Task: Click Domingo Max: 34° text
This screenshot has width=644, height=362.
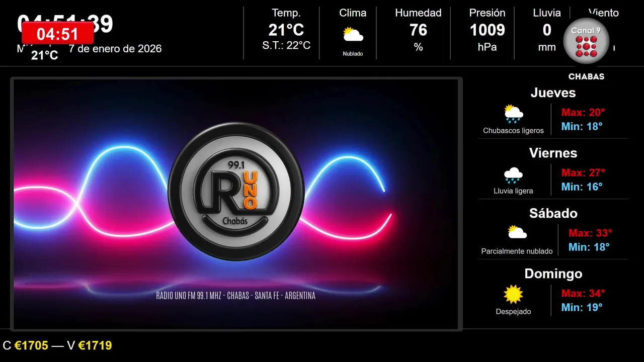Action: click(x=583, y=293)
